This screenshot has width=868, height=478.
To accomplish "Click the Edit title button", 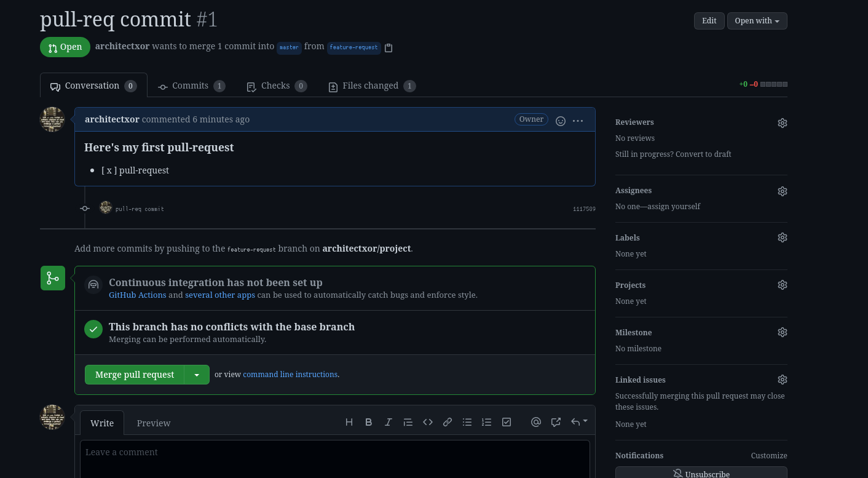I will coord(709,21).
